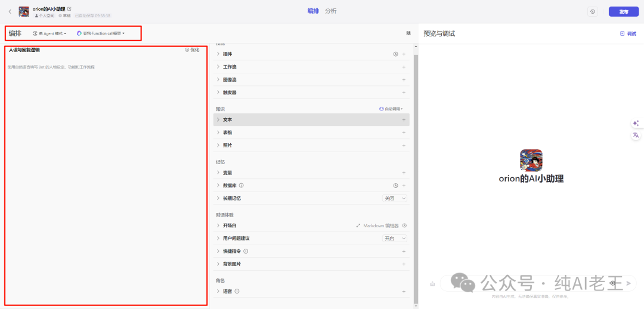Switch to the 分析 tab
The height and width of the screenshot is (309, 644).
tap(330, 11)
